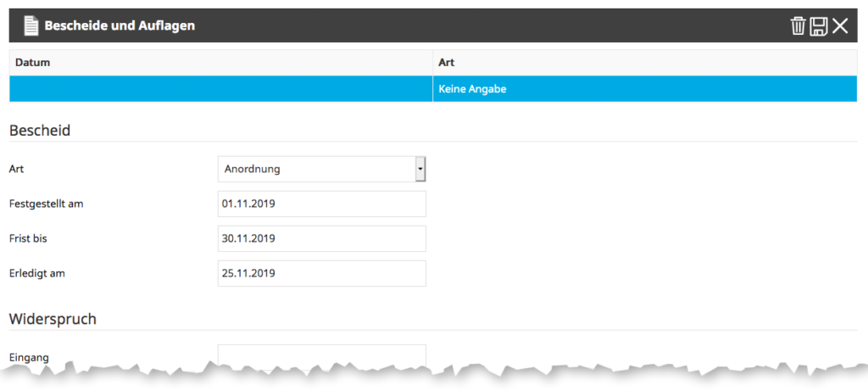Select the highlighted row's empty Datum cell
This screenshot has height=391, width=868.
(x=220, y=88)
